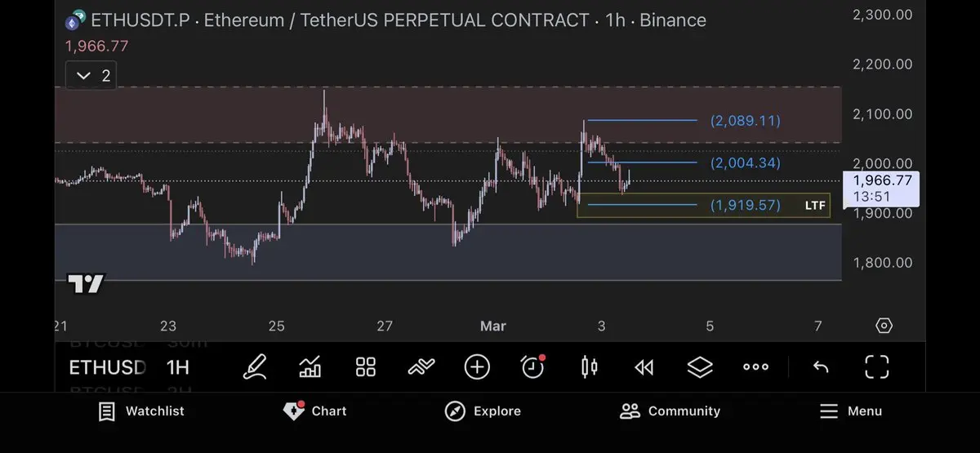Open the layout grid icon
This screenshot has height=453, width=980.
pyautogui.click(x=366, y=367)
